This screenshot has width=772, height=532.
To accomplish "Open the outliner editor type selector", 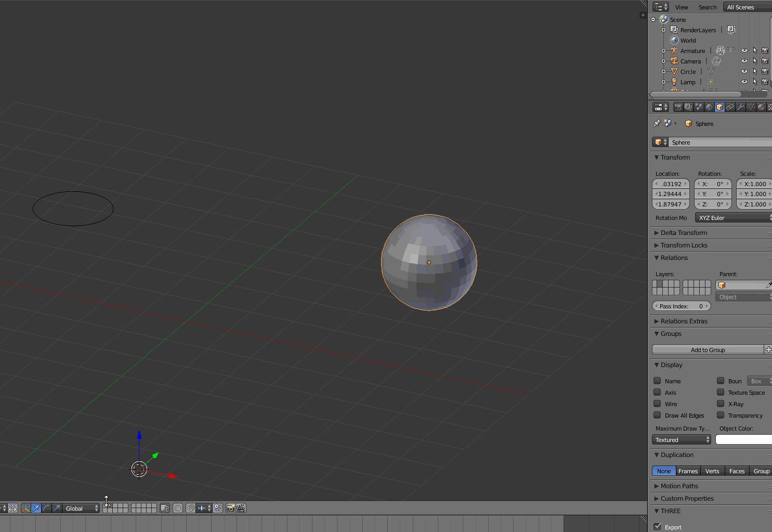I will [x=661, y=7].
